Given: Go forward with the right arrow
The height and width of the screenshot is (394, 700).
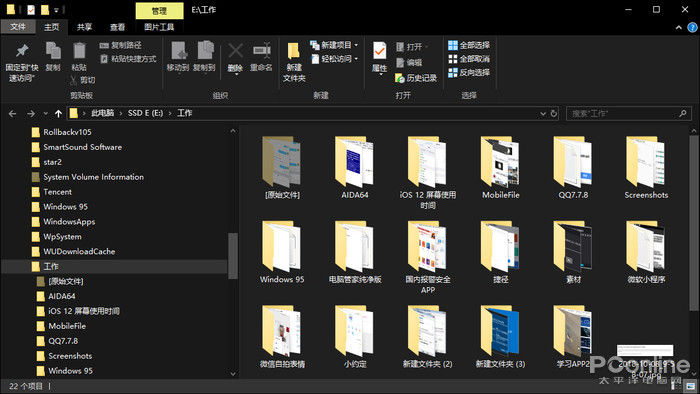Looking at the screenshot, I should pos(31,114).
